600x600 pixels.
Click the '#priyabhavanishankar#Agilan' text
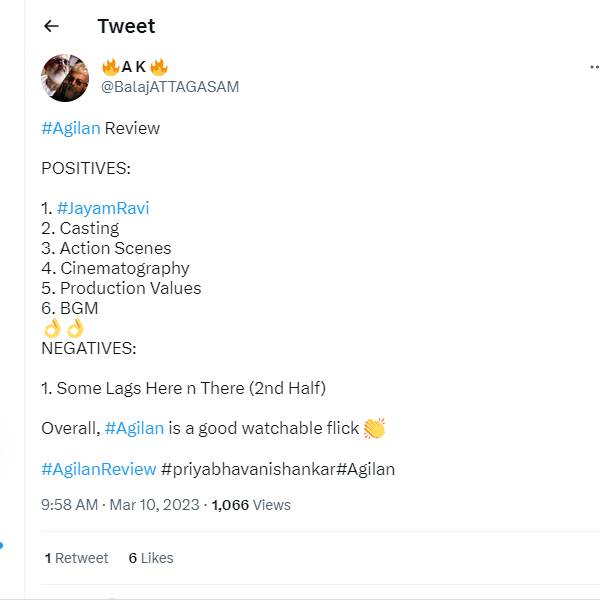[x=278, y=468]
